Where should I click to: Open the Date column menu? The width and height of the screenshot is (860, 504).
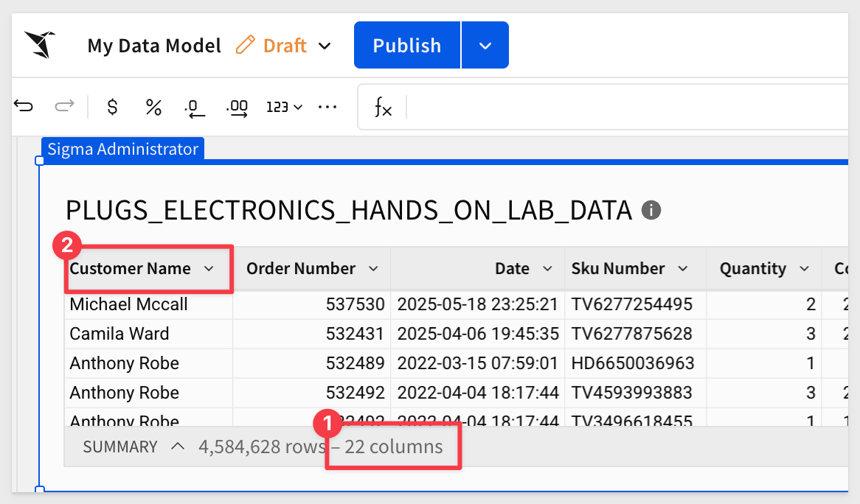click(547, 268)
